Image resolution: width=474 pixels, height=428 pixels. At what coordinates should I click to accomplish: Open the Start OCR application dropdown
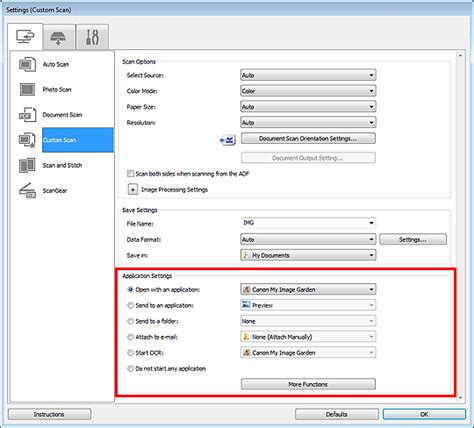pyautogui.click(x=308, y=352)
